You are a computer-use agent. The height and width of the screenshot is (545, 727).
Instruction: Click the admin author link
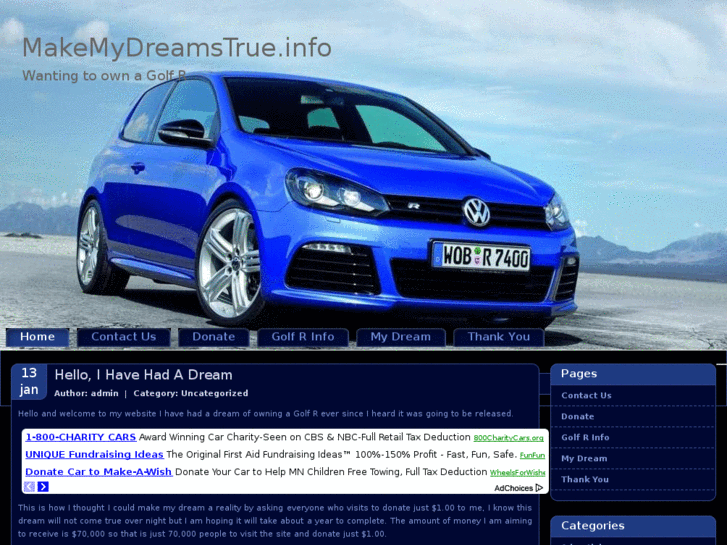coord(105,393)
